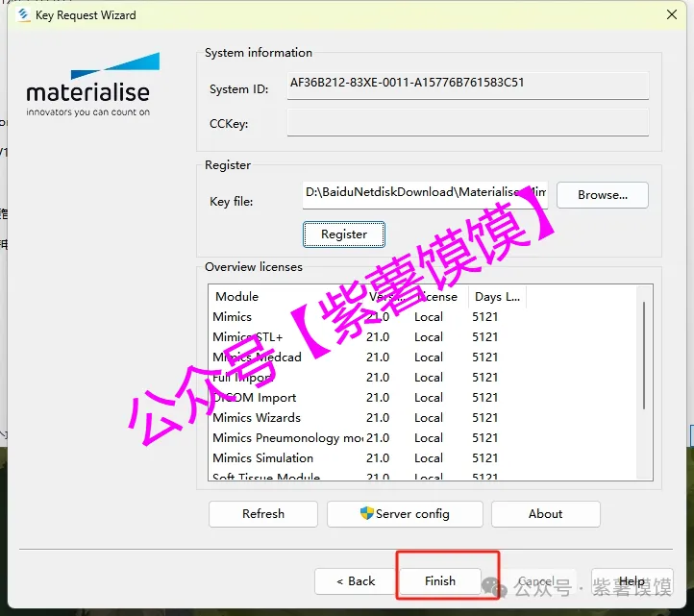The height and width of the screenshot is (616, 694).
Task: Open file picker with Browse... button
Action: pos(603,195)
